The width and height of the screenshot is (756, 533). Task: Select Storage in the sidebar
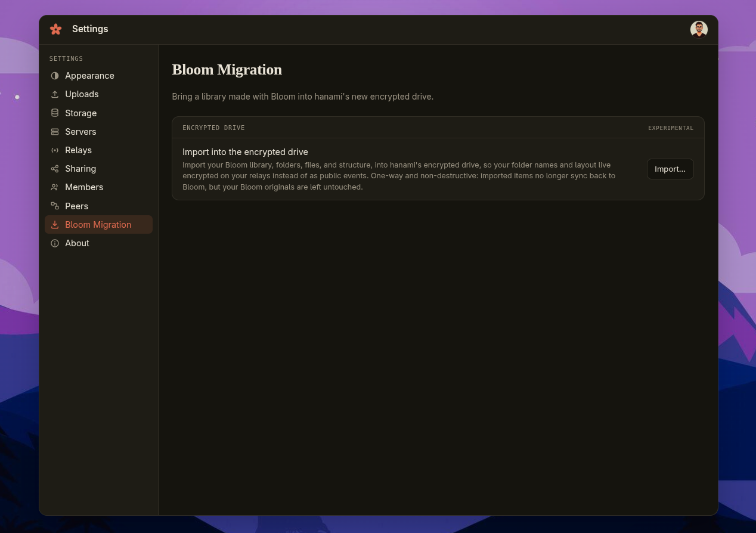coord(98,113)
